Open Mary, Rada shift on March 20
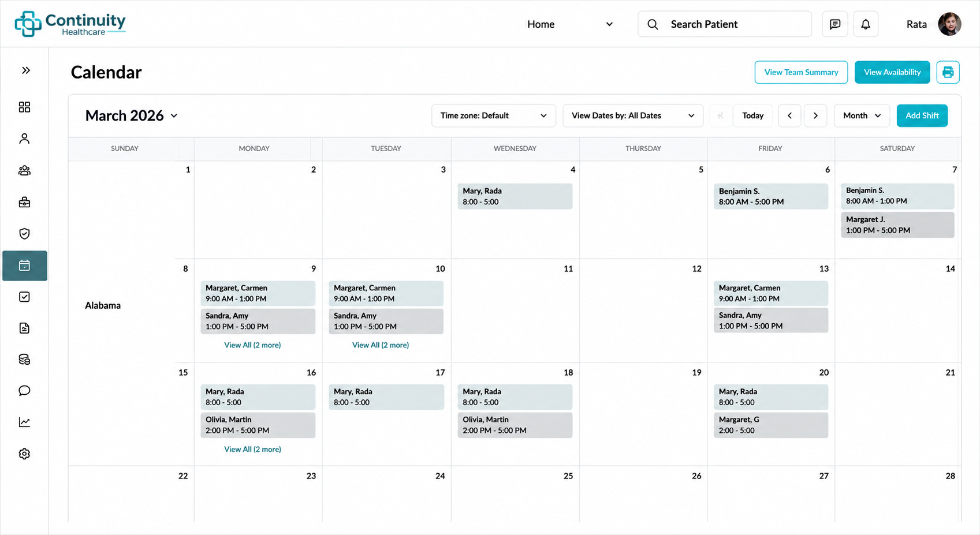Viewport: 980px width, 535px height. point(771,397)
